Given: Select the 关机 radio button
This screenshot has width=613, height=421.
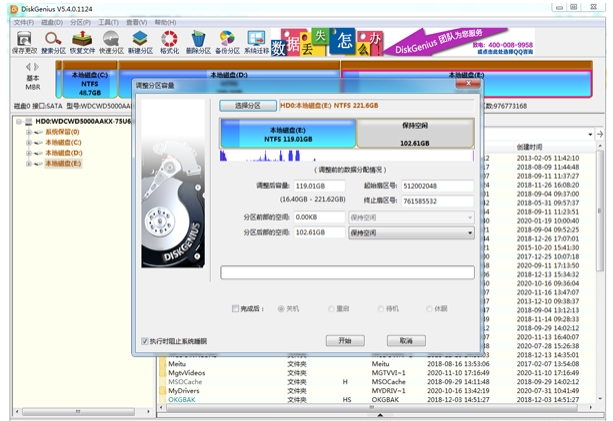Looking at the screenshot, I should [x=281, y=309].
